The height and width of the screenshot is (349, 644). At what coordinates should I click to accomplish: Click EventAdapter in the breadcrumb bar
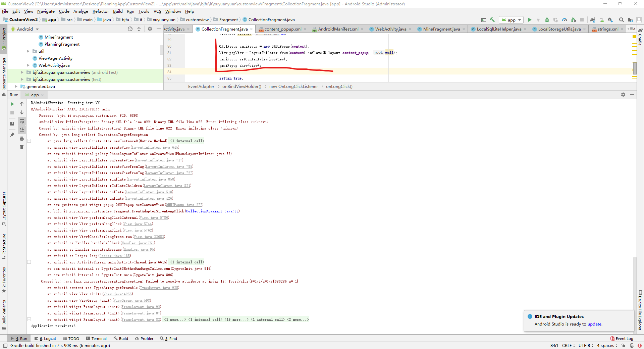pyautogui.click(x=201, y=87)
